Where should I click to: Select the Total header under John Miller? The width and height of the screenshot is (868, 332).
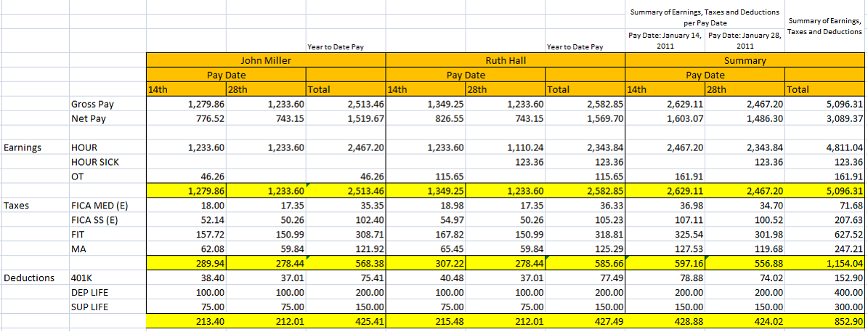point(346,89)
